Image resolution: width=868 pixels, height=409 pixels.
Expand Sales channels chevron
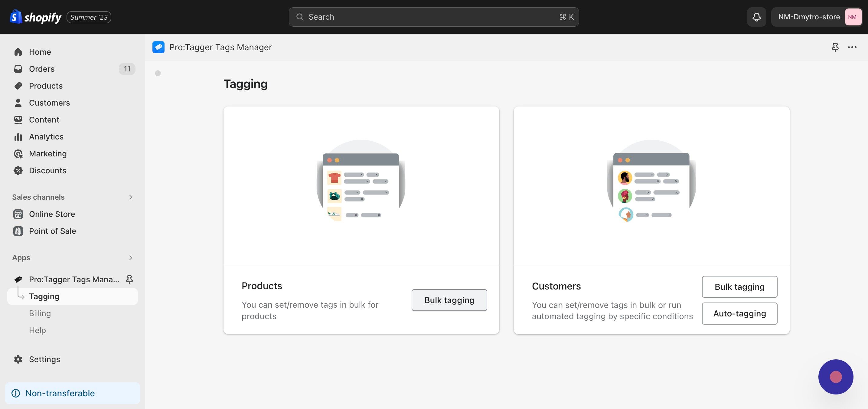click(131, 197)
